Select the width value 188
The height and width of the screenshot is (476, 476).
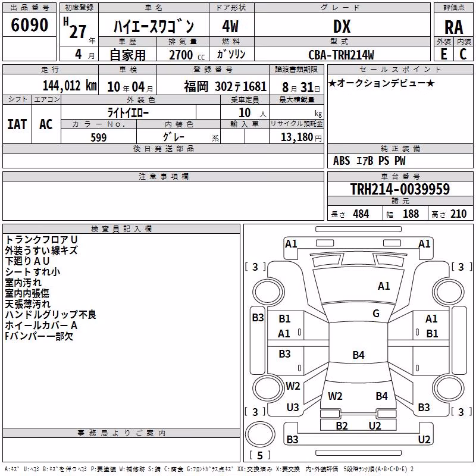coord(411,214)
